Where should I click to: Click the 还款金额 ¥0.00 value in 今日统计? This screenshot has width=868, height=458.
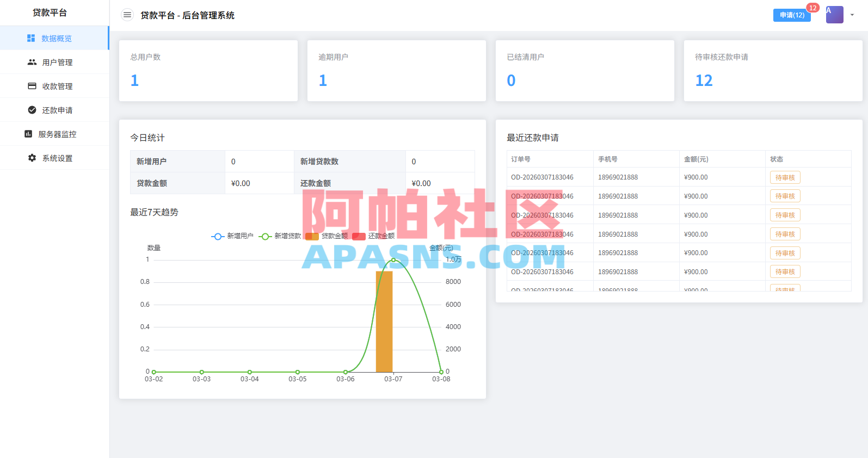pos(421,183)
